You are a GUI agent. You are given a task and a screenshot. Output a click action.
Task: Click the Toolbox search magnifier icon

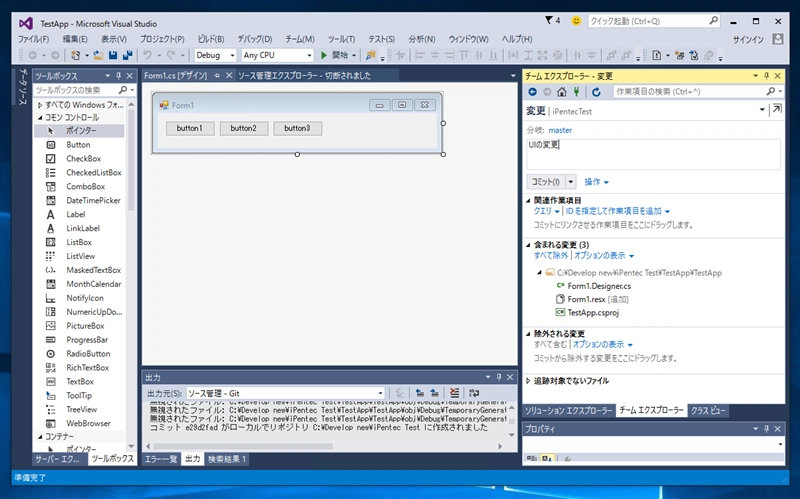[x=122, y=90]
